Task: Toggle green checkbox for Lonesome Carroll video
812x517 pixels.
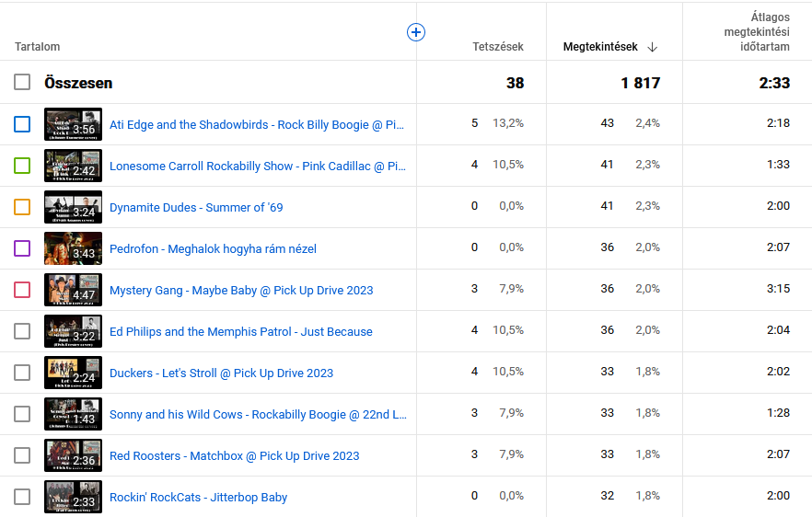Action: (22, 166)
